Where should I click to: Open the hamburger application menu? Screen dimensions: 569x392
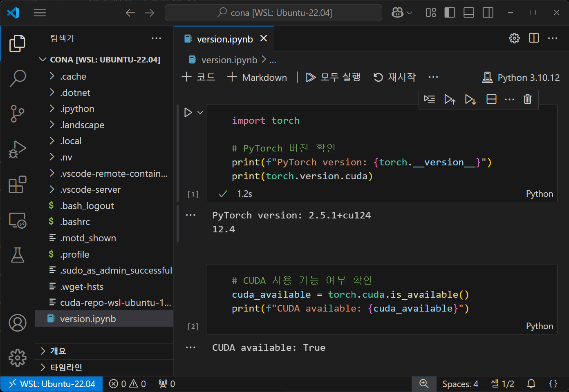40,13
